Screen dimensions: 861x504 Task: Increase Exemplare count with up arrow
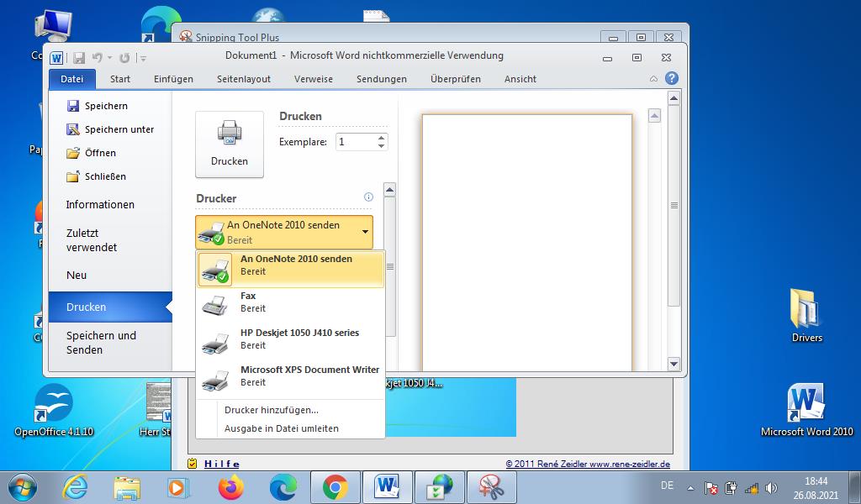(x=382, y=139)
